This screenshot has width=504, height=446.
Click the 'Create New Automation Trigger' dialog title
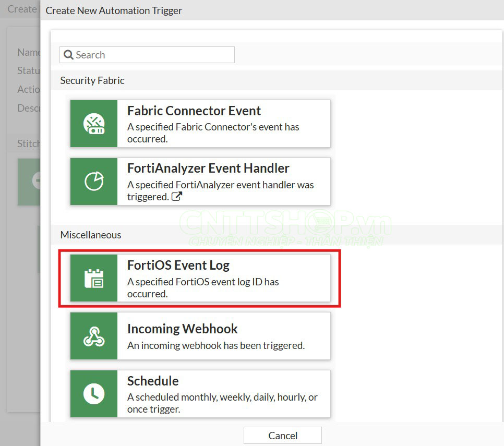(114, 10)
